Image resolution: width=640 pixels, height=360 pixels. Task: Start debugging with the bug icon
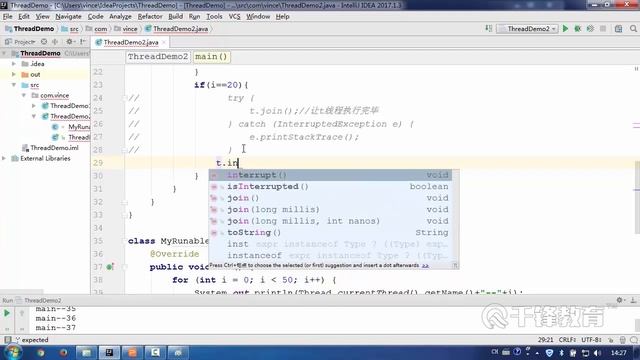[x=578, y=29]
